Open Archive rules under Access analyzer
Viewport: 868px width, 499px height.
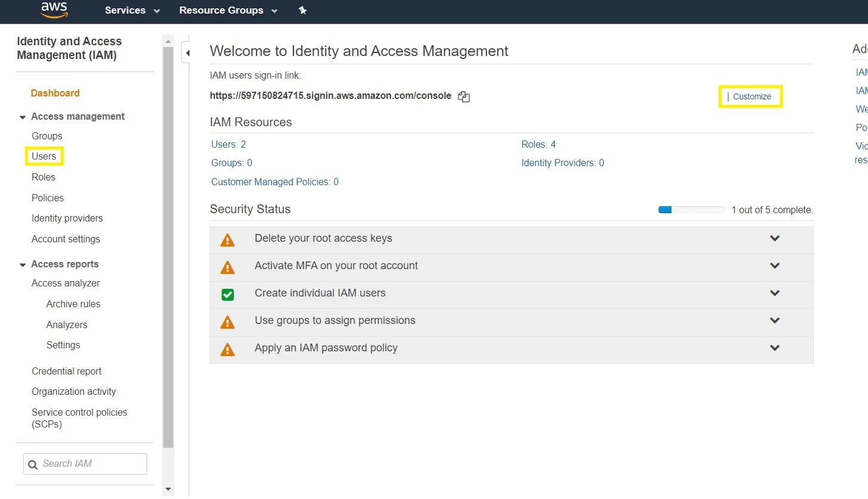coord(73,304)
